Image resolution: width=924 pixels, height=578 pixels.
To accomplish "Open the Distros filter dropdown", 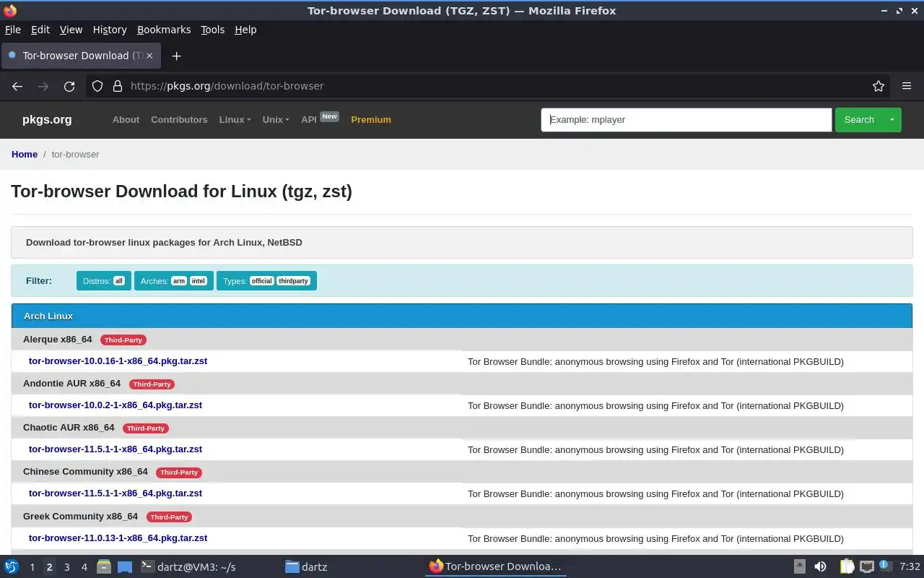I will click(104, 281).
